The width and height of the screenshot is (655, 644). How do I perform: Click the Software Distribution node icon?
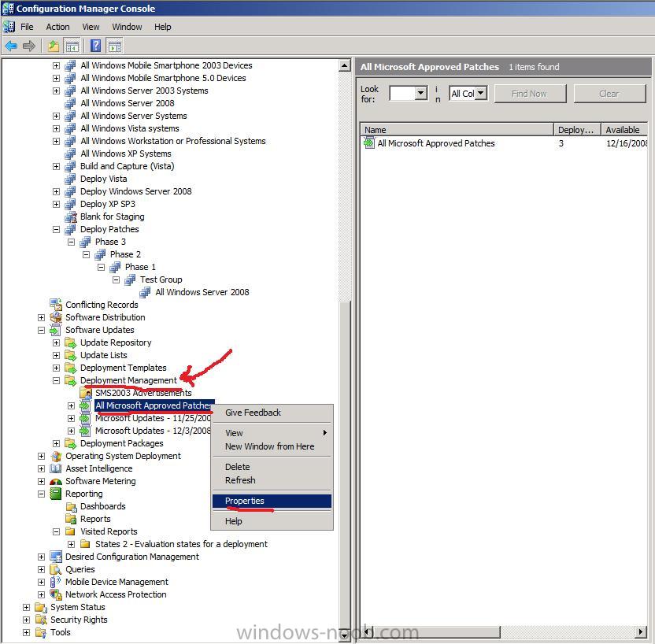coord(56,317)
